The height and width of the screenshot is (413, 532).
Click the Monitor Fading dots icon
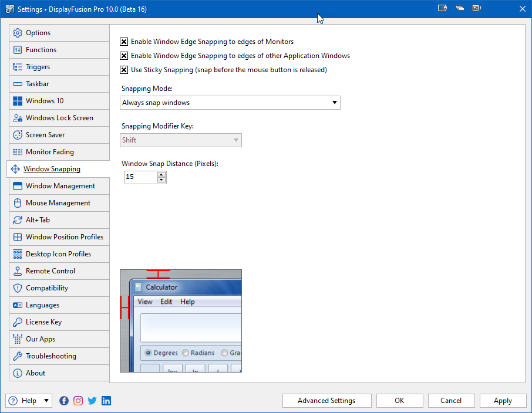(x=18, y=152)
